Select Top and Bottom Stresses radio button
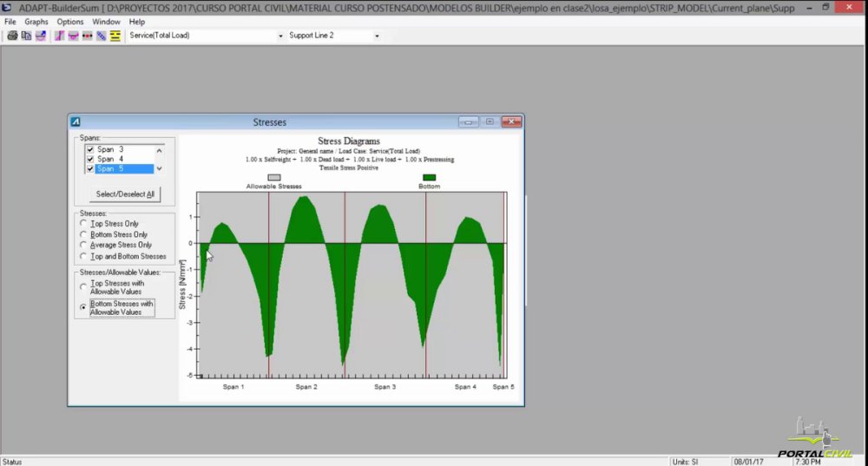Image resolution: width=868 pixels, height=466 pixels. (x=83, y=256)
